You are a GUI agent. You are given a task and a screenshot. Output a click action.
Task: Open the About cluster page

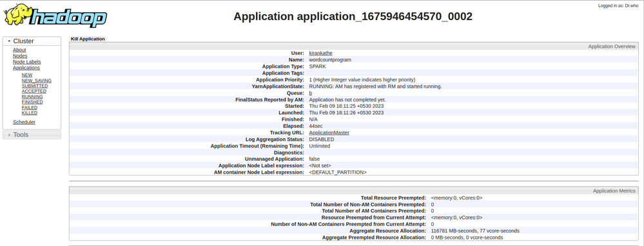click(19, 50)
